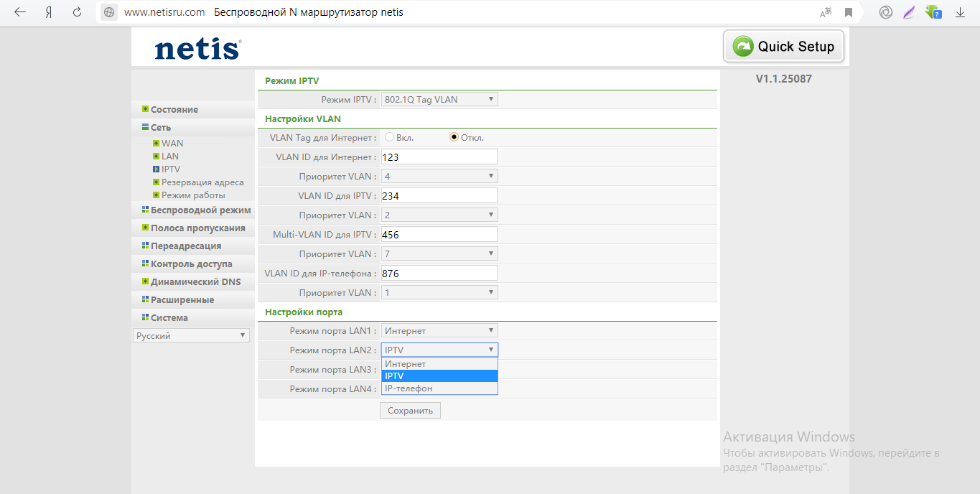Click the firmware version V1.1.25087 text
The height and width of the screenshot is (494, 980).
(x=784, y=79)
